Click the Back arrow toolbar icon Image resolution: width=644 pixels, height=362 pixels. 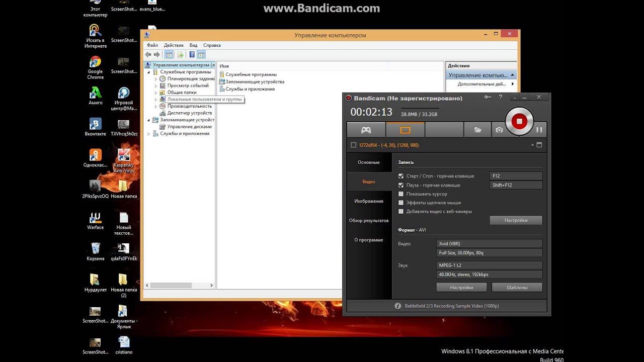(x=148, y=54)
